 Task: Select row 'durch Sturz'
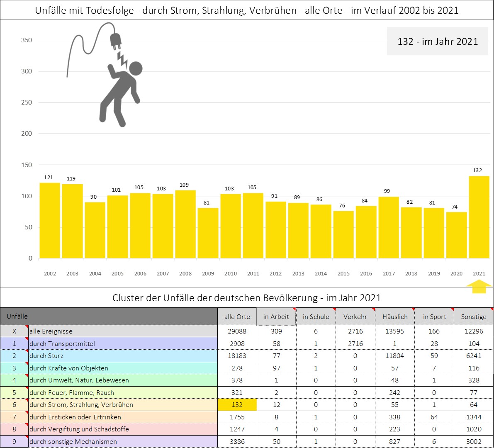pyautogui.click(x=123, y=356)
